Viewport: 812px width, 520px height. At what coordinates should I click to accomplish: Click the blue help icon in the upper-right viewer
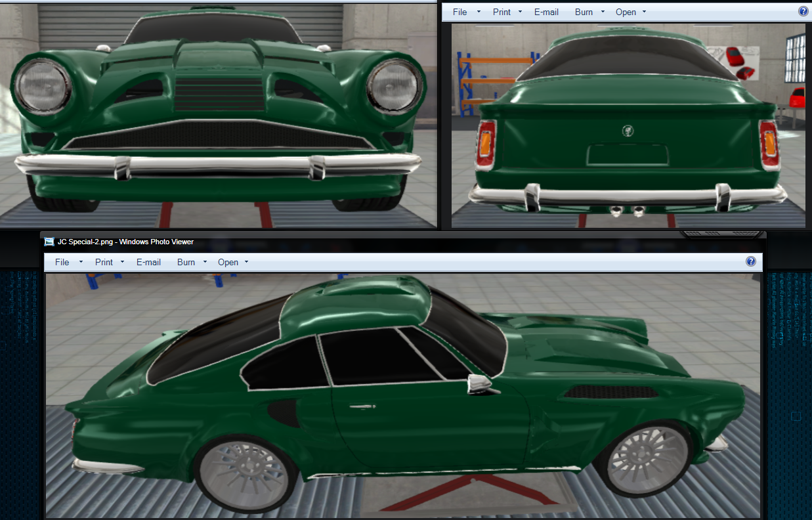[803, 11]
